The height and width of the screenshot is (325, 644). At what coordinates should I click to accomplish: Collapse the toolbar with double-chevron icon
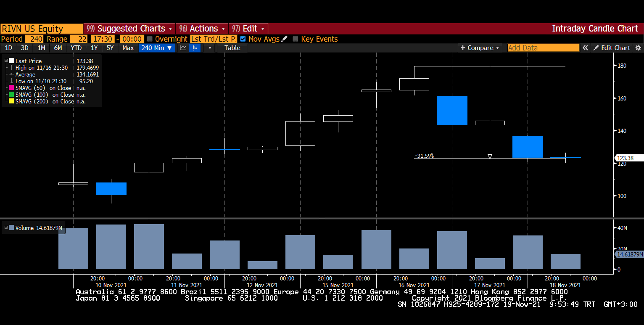(585, 48)
